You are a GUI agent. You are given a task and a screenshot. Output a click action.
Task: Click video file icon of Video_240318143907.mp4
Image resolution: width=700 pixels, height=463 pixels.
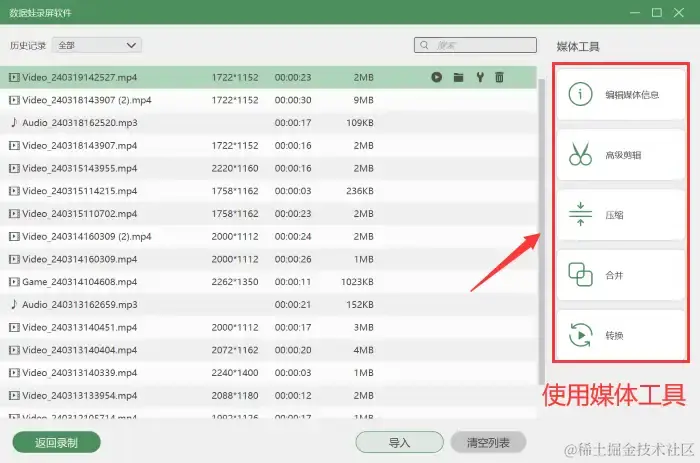tap(14, 146)
